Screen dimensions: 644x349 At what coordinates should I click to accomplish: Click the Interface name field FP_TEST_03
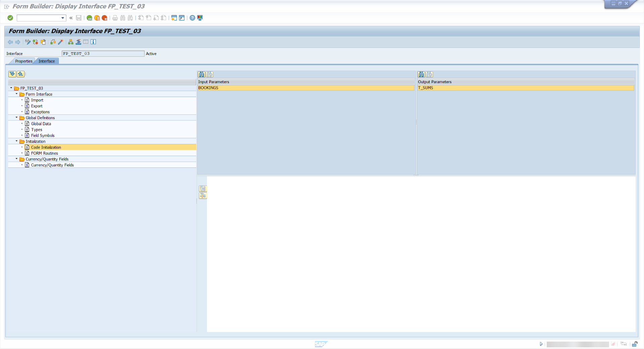103,54
